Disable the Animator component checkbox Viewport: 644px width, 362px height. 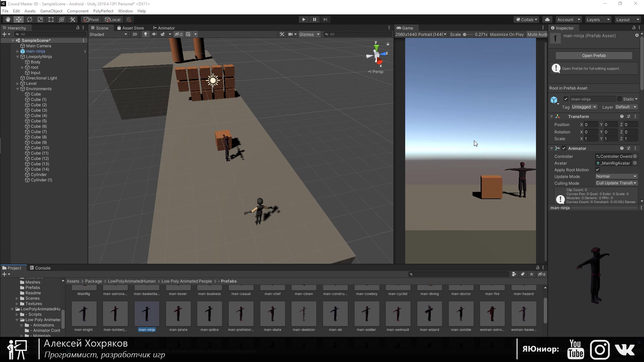point(564,148)
